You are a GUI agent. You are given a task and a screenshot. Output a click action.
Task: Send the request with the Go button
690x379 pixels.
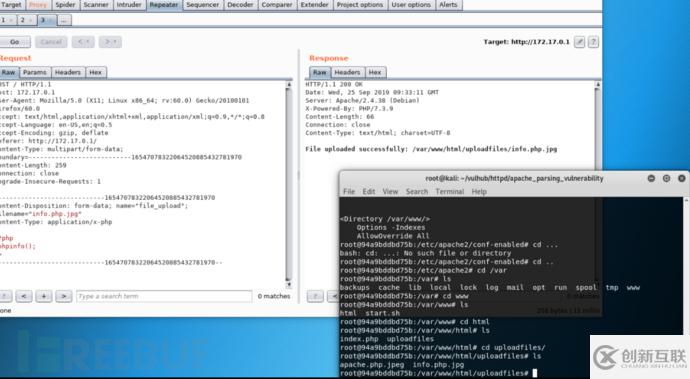[15, 42]
